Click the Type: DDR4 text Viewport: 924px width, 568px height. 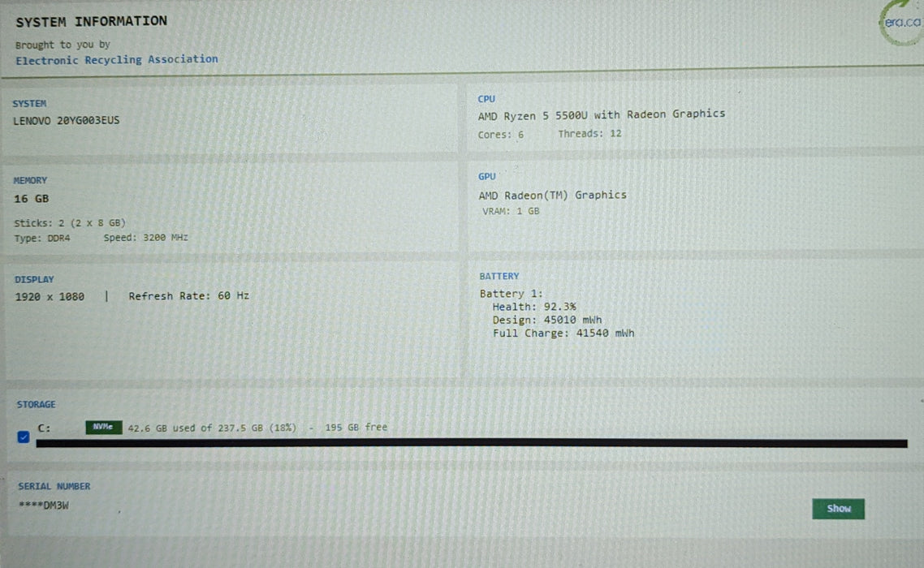click(x=42, y=238)
